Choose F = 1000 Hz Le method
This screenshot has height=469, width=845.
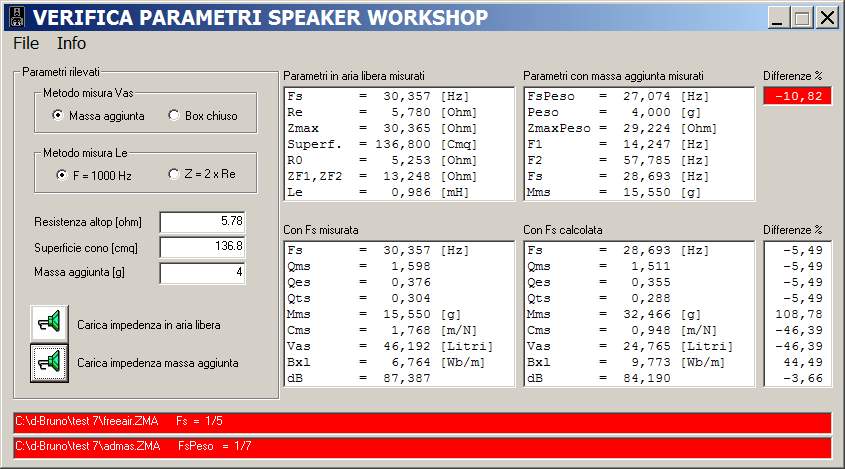point(94,175)
